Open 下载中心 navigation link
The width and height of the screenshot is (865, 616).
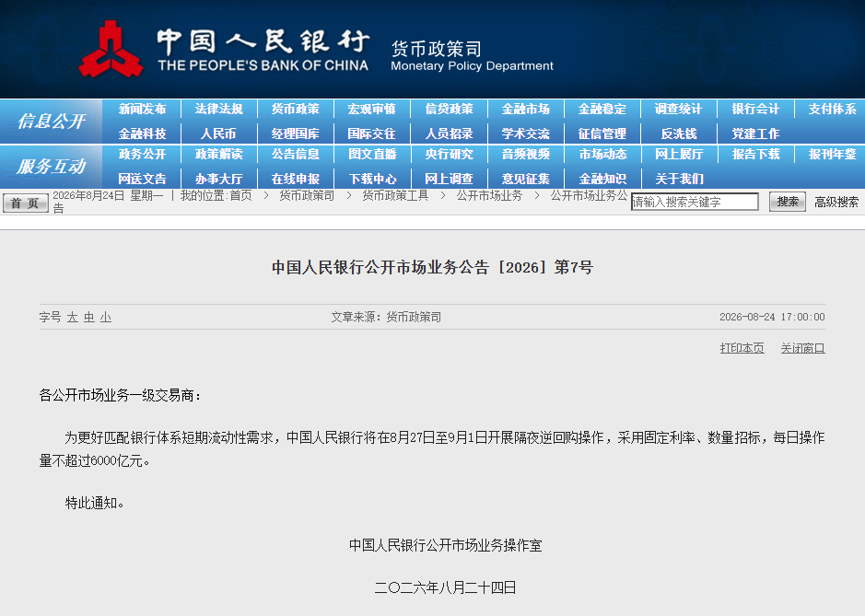coord(372,179)
